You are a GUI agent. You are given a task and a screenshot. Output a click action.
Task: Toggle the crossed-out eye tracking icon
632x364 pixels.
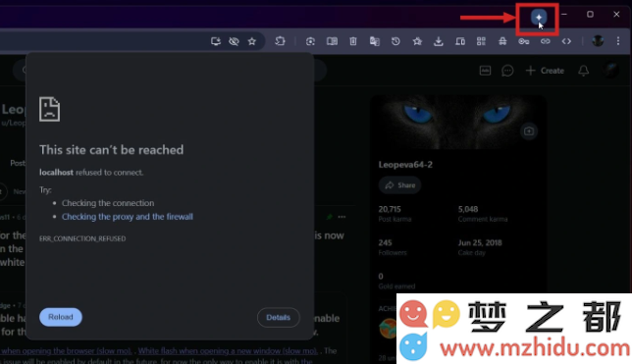click(x=234, y=41)
